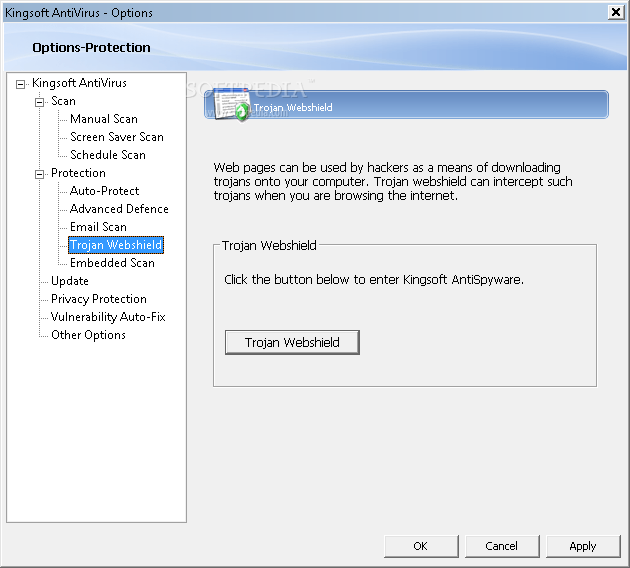Open Auto-Protect options
630x568 pixels.
tap(104, 191)
